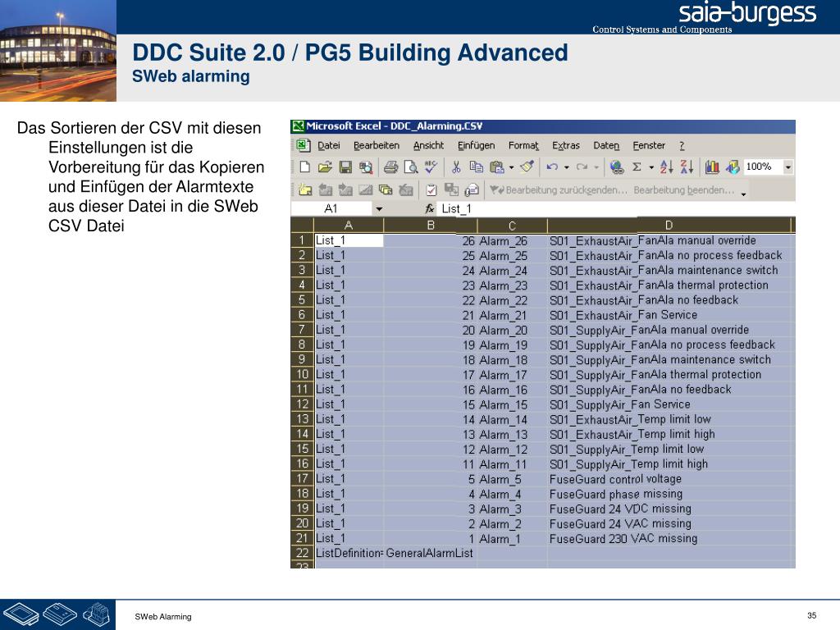Open the Redo history dropdown arrow
This screenshot has width=840, height=630.
pyautogui.click(x=596, y=167)
